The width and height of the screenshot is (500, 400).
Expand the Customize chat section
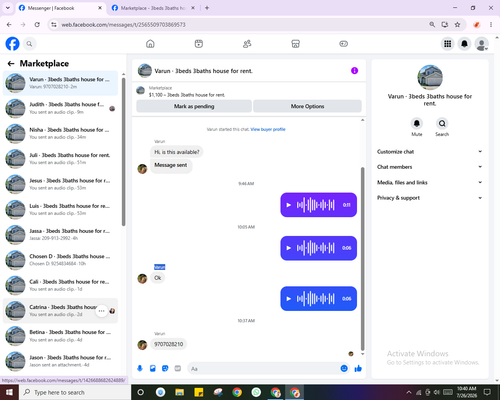click(x=430, y=152)
